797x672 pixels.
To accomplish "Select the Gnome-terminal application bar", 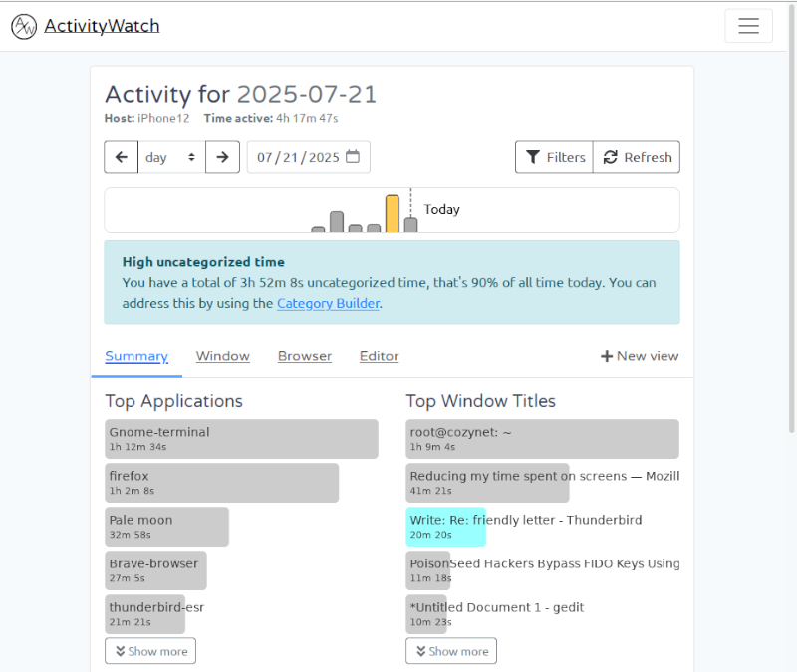I will tap(241, 439).
